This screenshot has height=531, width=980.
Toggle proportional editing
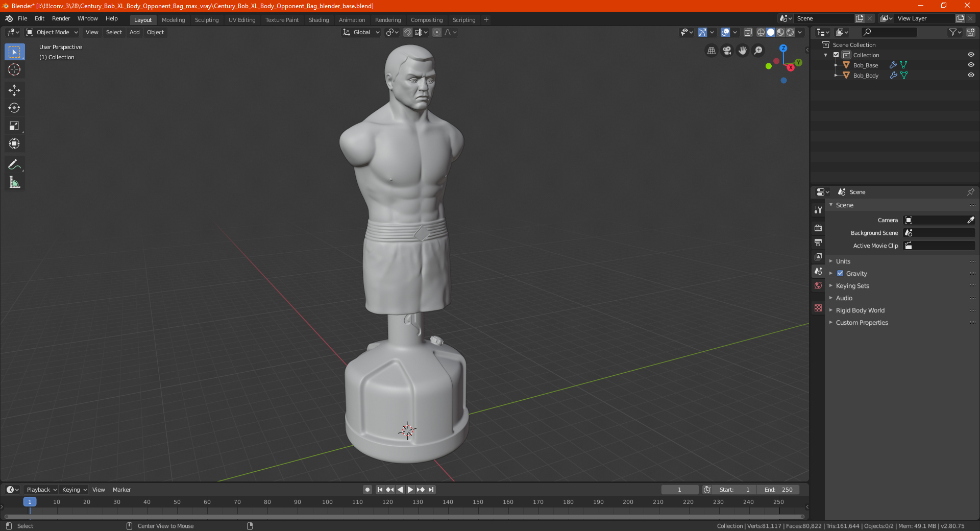437,32
